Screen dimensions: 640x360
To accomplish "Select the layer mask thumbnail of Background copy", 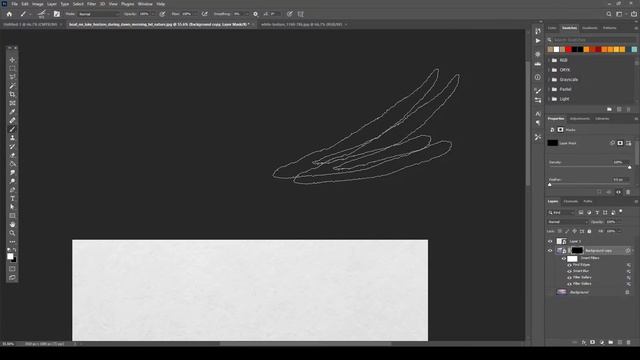I will [x=577, y=251].
